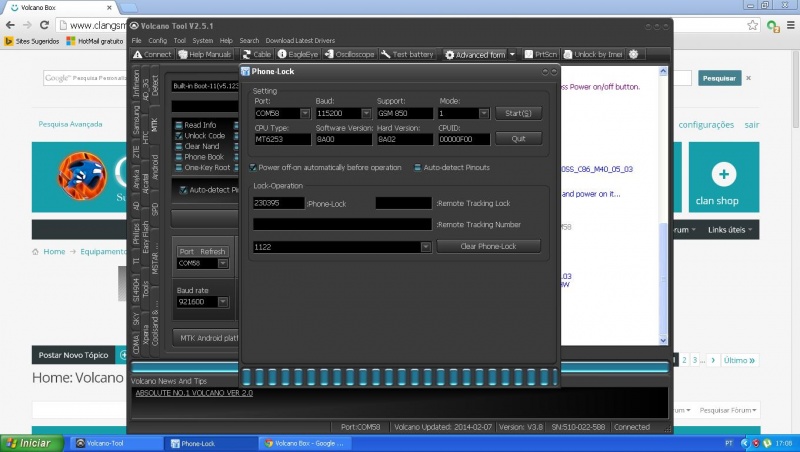800x452 pixels.
Task: Open Download Latest Drivers menu
Action: (300, 41)
